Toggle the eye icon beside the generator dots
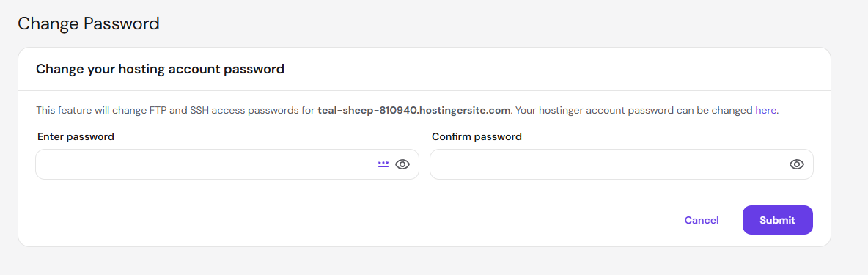Viewport: 868px width, 275px height. [402, 164]
